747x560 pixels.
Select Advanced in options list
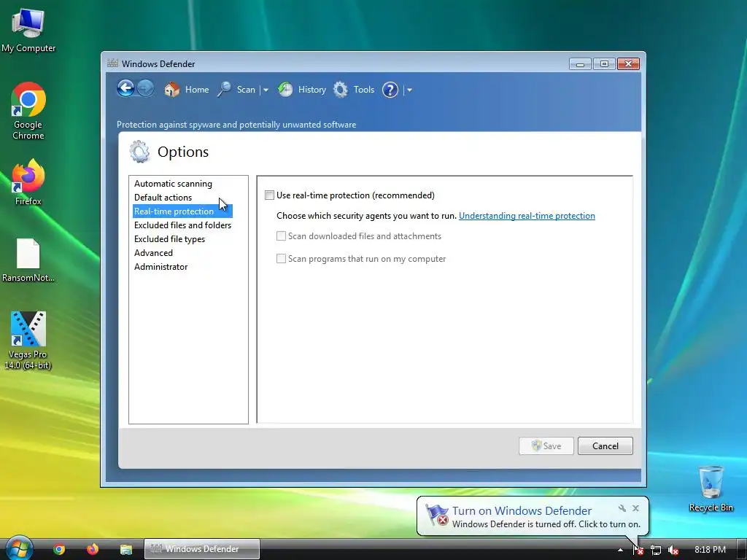[x=153, y=253]
